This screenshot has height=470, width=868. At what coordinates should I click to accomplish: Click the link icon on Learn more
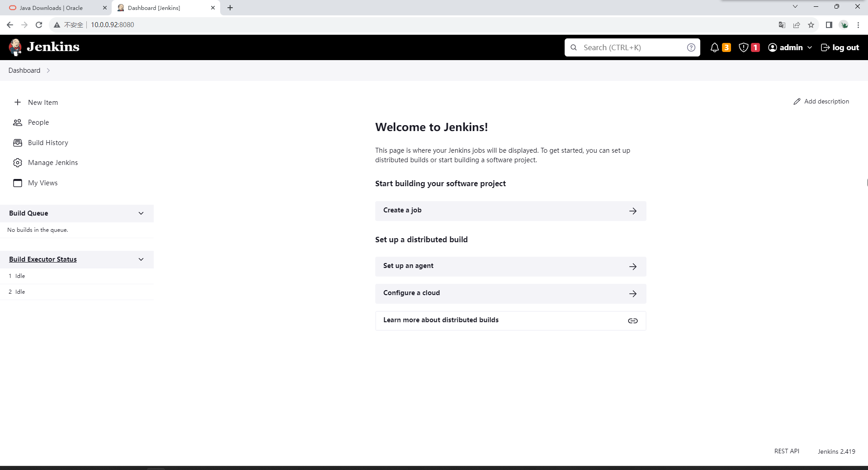tap(633, 321)
